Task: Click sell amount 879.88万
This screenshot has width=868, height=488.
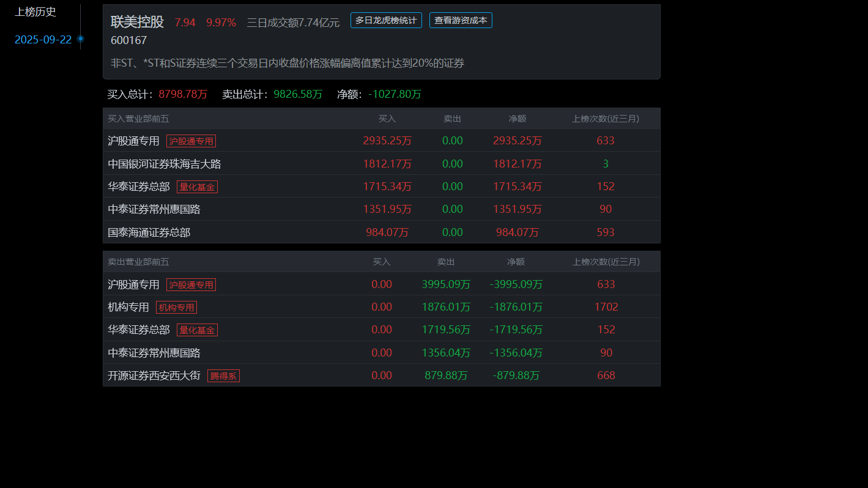Action: tap(446, 375)
